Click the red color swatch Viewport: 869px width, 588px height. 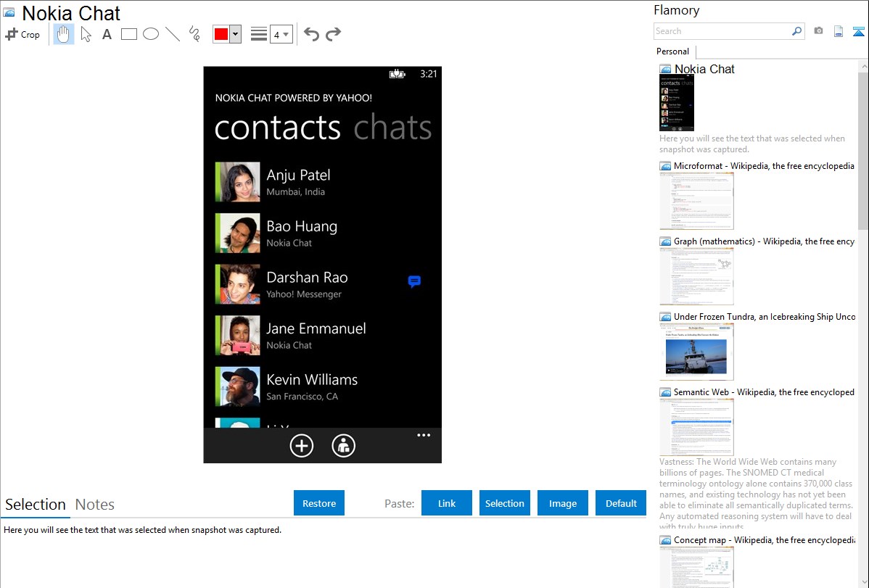(221, 34)
